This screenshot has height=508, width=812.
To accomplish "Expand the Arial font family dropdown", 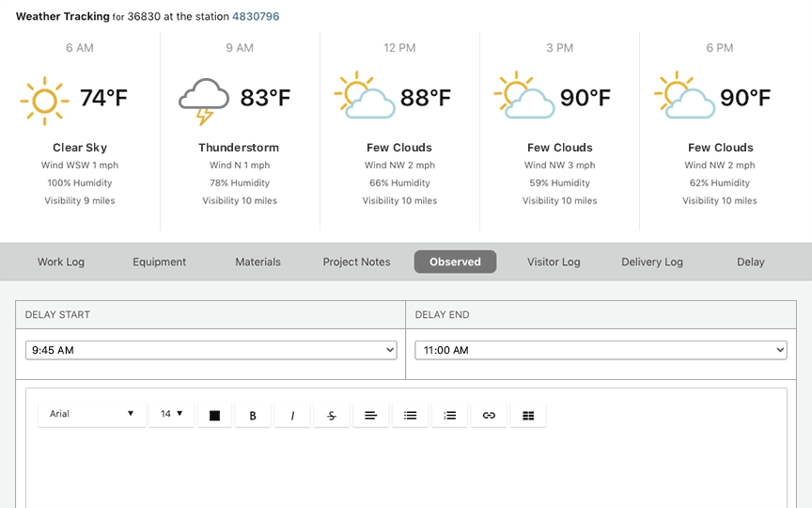I will [x=91, y=414].
